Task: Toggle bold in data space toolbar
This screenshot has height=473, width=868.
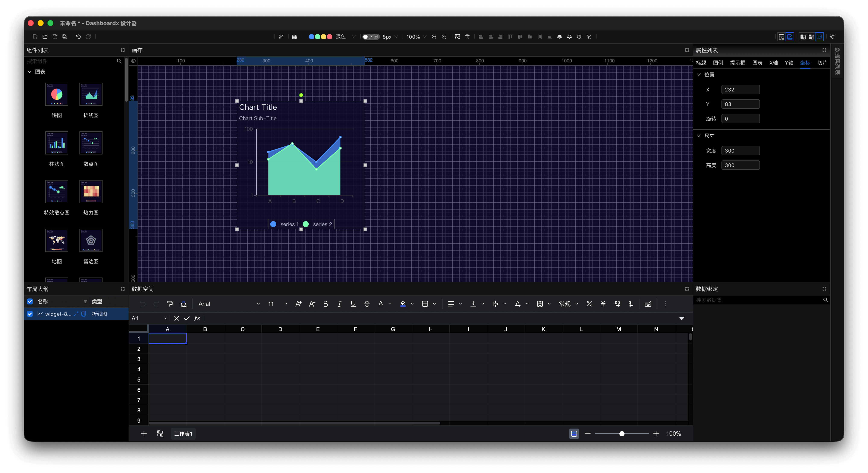Action: click(x=325, y=304)
